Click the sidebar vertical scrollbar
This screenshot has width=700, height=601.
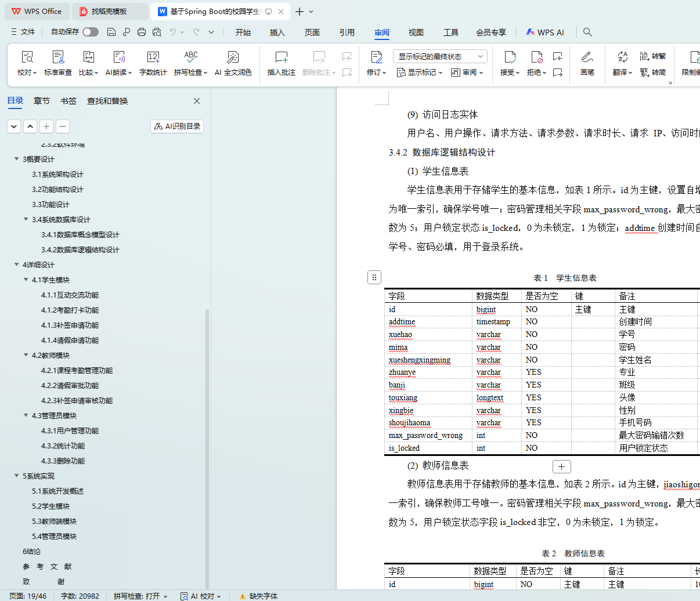[x=207, y=448]
